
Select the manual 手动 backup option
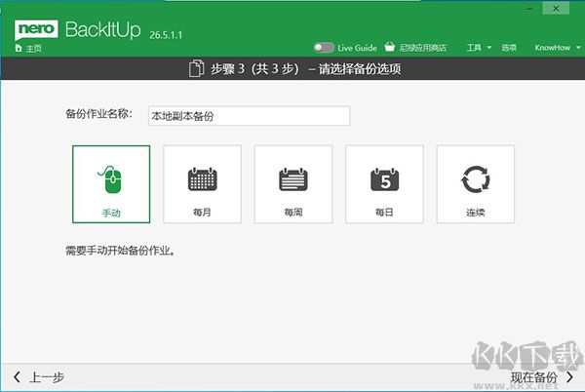point(111,184)
